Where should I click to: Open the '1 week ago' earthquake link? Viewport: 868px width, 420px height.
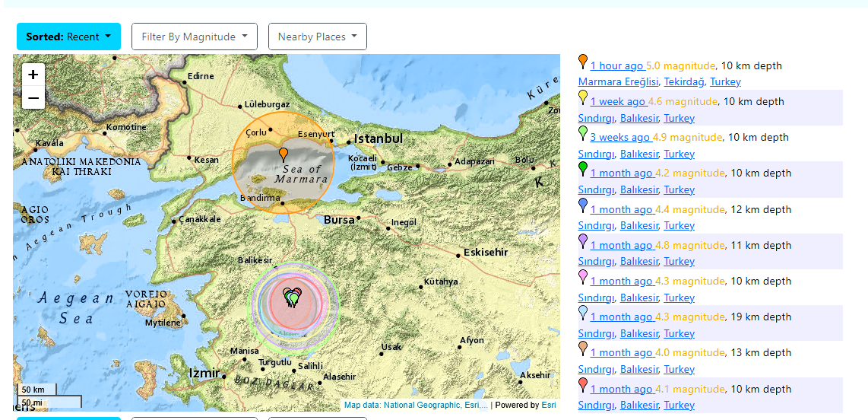point(617,102)
